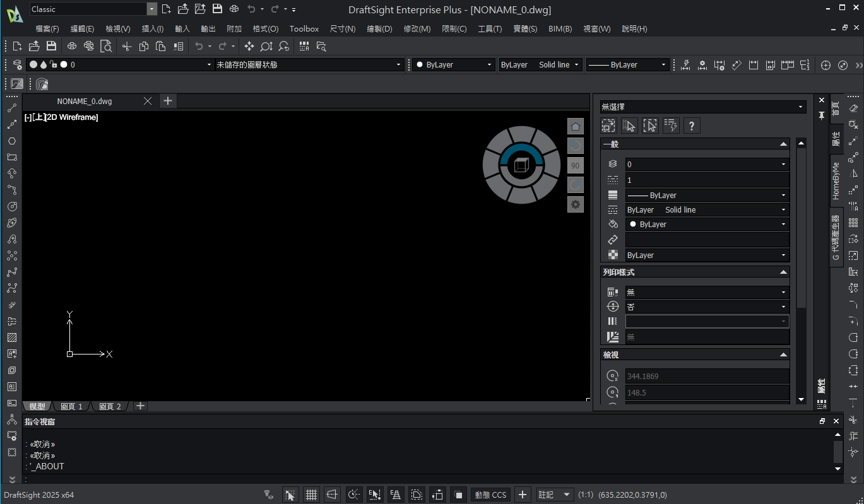The image size is (864, 504).
Task: Click the question mark help icon in Properties
Action: click(x=692, y=126)
